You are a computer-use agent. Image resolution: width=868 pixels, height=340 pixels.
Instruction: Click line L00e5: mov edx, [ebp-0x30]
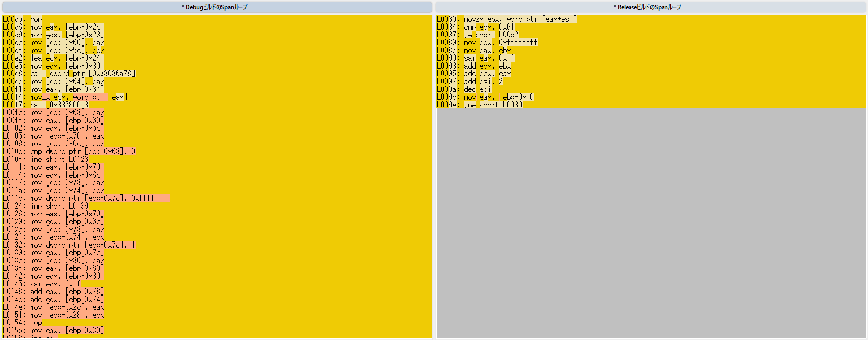[53, 66]
